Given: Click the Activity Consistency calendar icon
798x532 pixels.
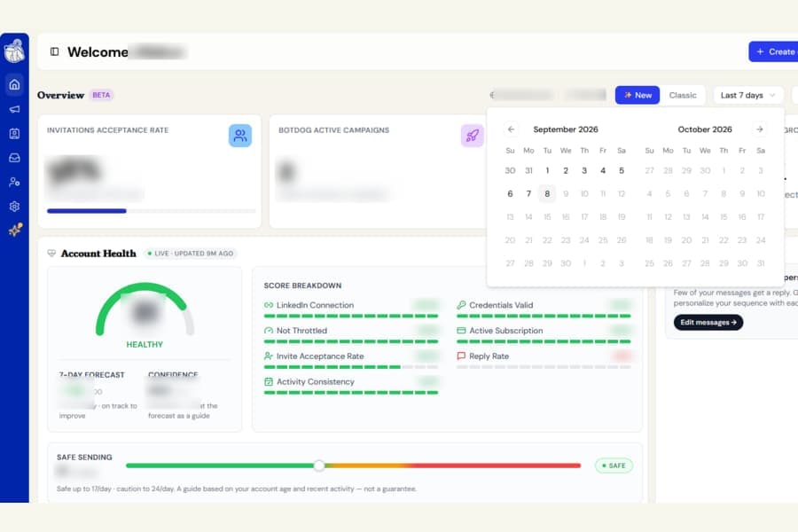Looking at the screenshot, I should pos(269,381).
